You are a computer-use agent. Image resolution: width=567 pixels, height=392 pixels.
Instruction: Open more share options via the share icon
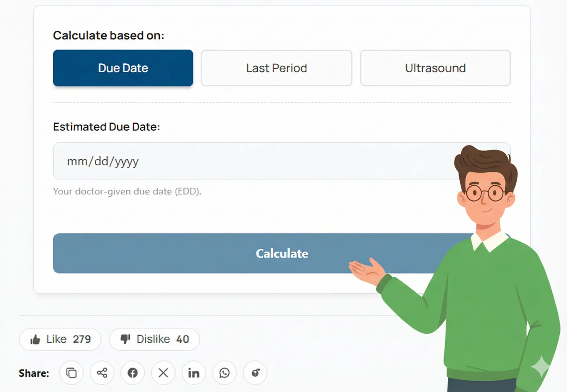point(102,373)
